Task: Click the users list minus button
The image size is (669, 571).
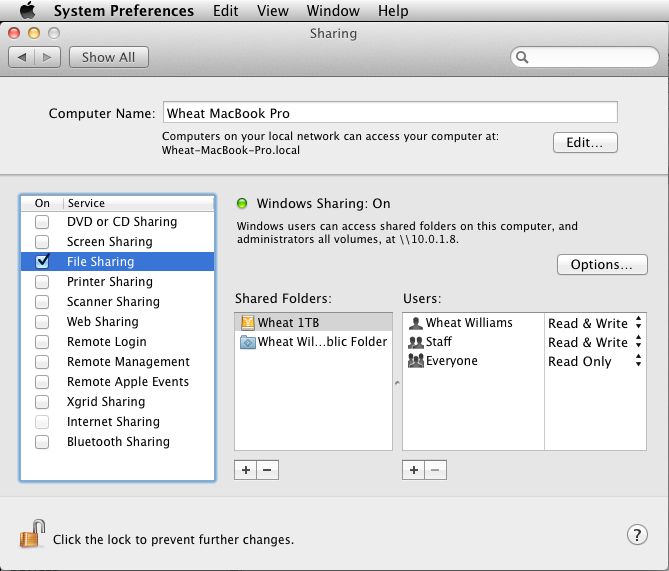Action: pyautogui.click(x=436, y=470)
